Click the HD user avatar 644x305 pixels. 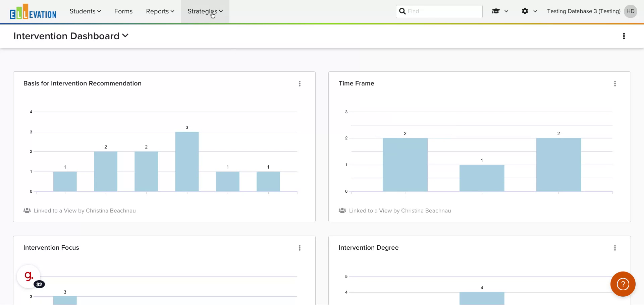point(630,11)
